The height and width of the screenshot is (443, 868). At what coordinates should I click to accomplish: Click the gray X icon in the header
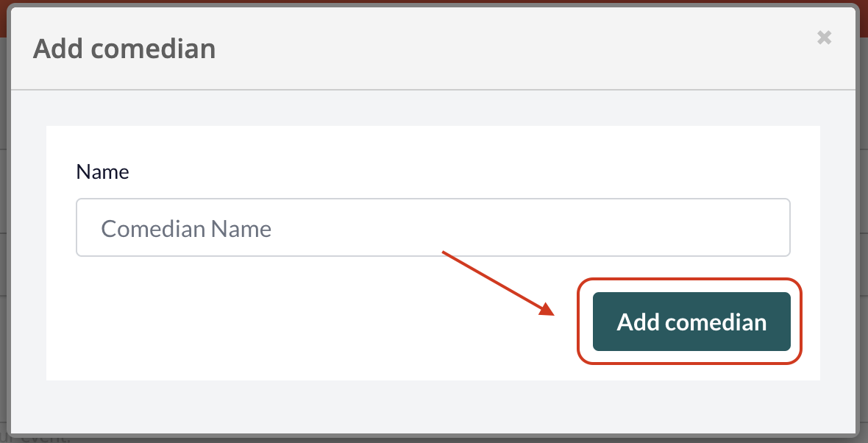pos(825,38)
